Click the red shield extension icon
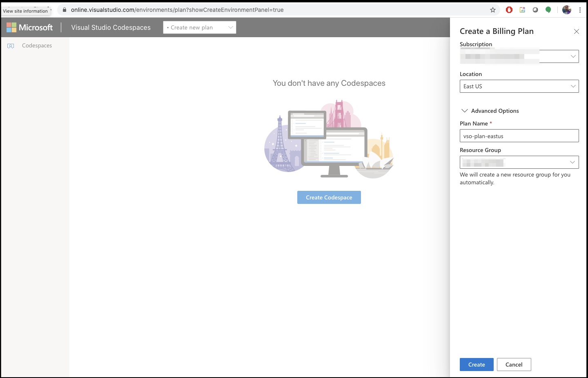This screenshot has width=588, height=378. click(x=509, y=10)
